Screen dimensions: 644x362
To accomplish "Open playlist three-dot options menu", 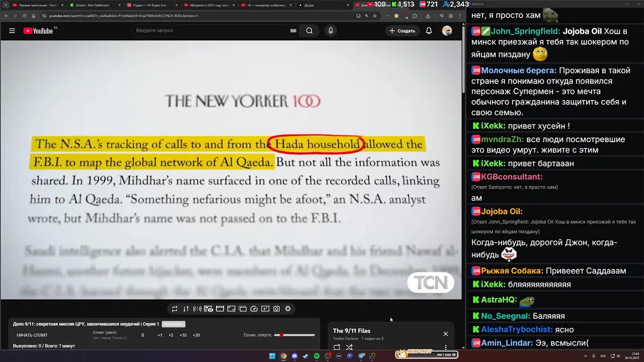I will [x=445, y=347].
